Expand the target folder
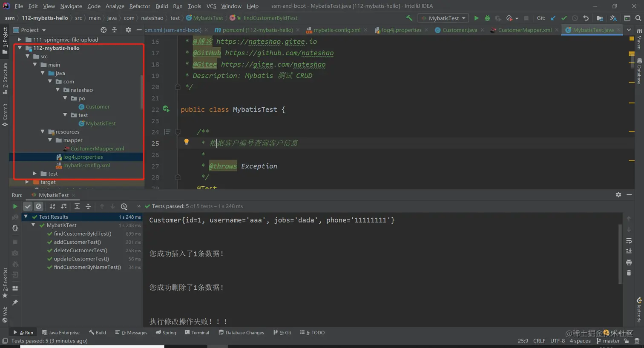 tap(27, 182)
